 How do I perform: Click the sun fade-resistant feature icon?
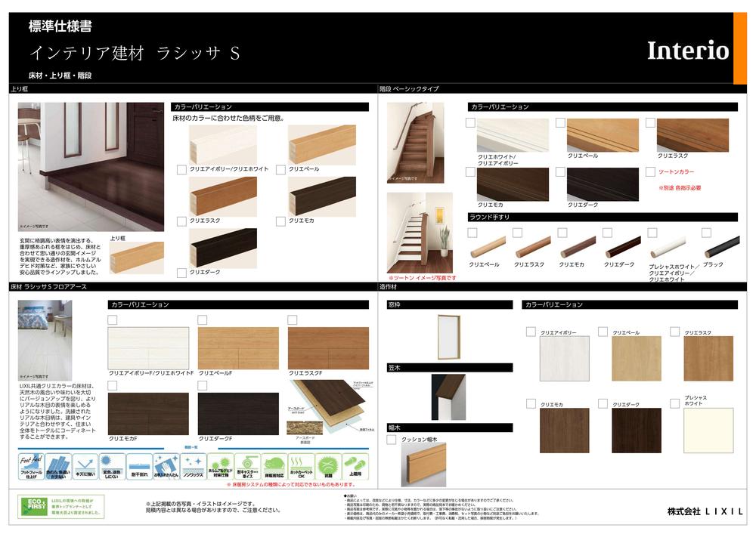[x=112, y=466]
